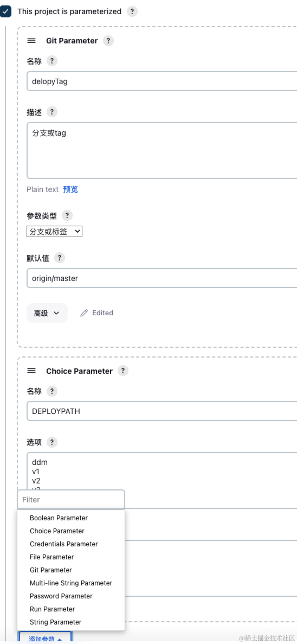Click help icon for parameterized project
This screenshot has width=297, height=644.
pyautogui.click(x=132, y=11)
